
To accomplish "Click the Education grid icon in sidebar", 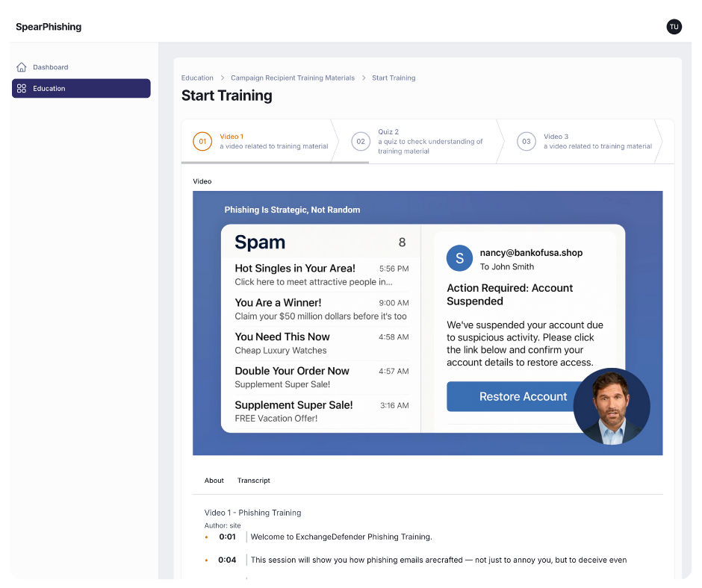I will point(22,89).
